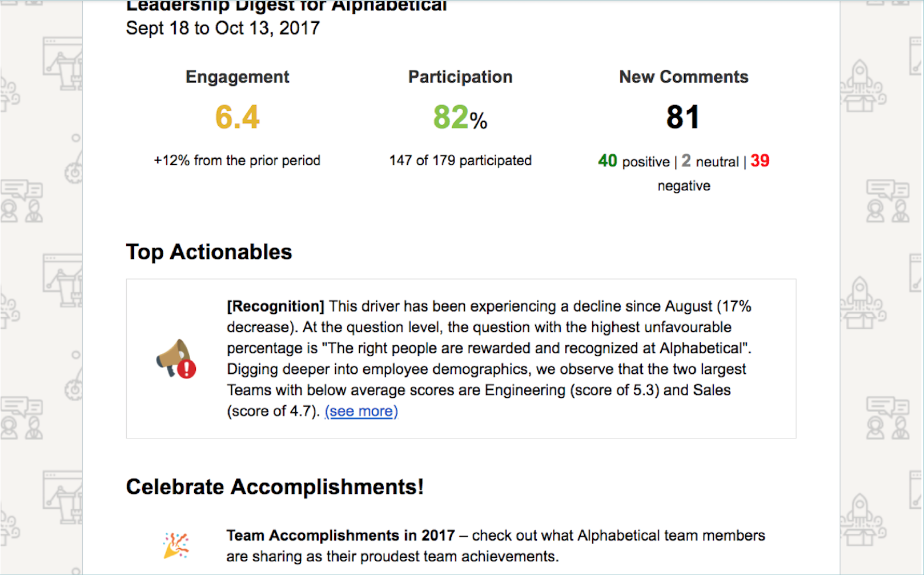The height and width of the screenshot is (575, 924).
Task: Click '147 of 179 participated' text
Action: (460, 161)
